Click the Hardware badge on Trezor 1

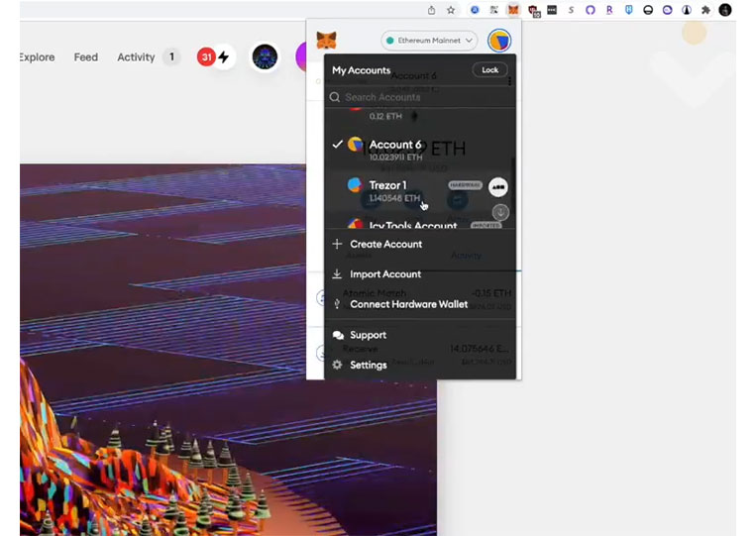(x=465, y=185)
